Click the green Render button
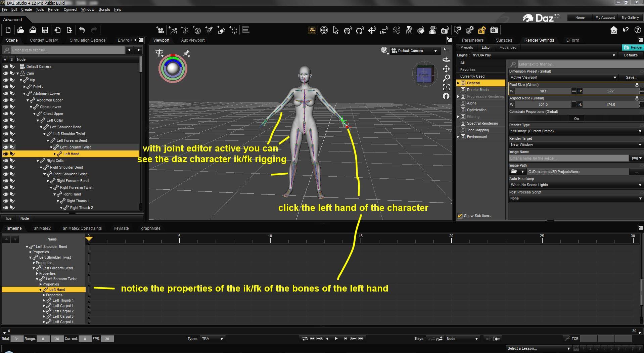 coord(633,47)
